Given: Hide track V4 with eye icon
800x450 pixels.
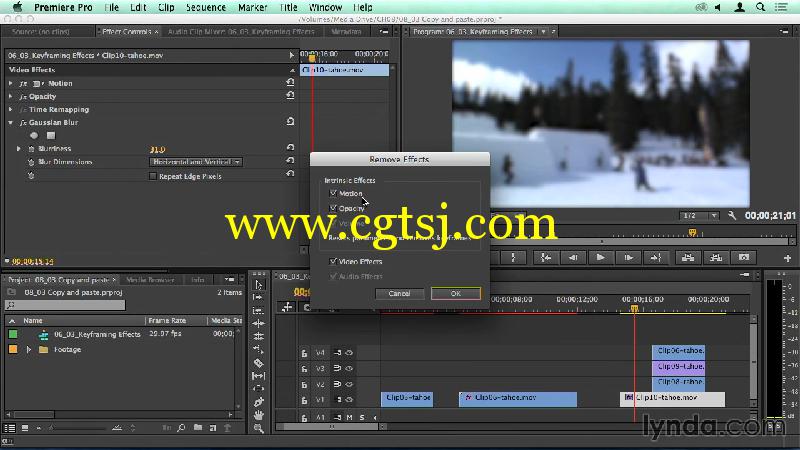Looking at the screenshot, I should [x=349, y=353].
